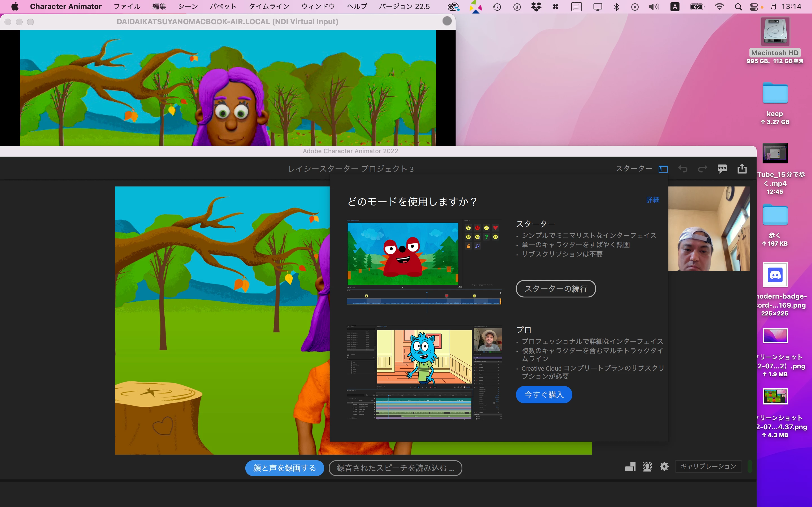
Task: Open the シーン menu
Action: pos(187,7)
